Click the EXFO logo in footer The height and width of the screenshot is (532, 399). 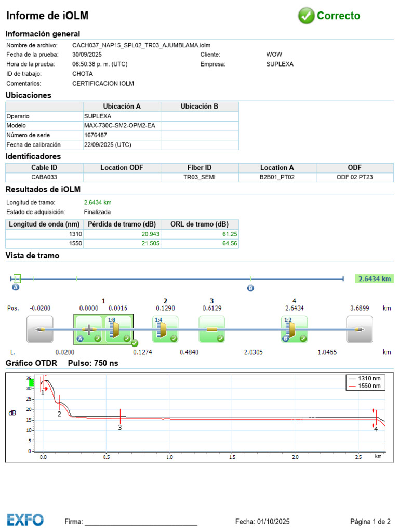coord(25,520)
